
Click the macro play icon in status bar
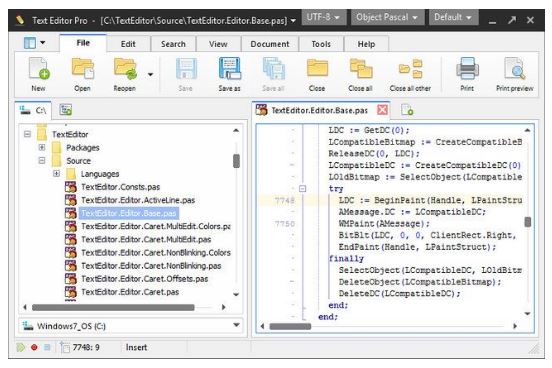(x=21, y=348)
